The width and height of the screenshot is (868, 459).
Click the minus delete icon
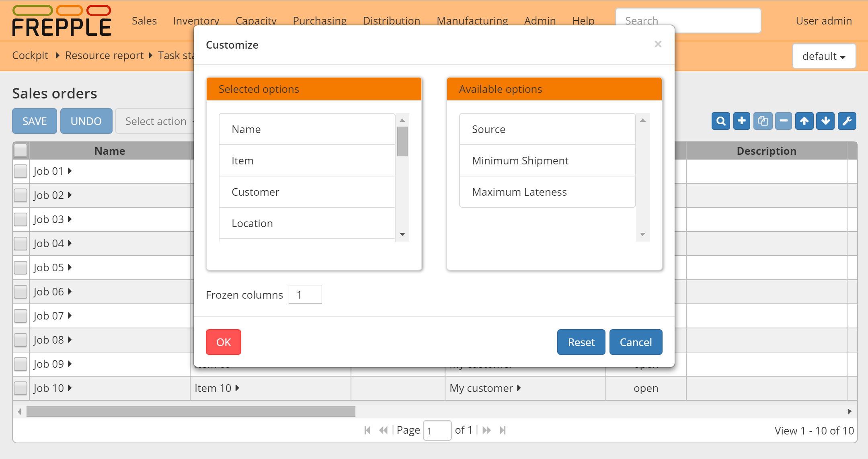[x=784, y=121]
